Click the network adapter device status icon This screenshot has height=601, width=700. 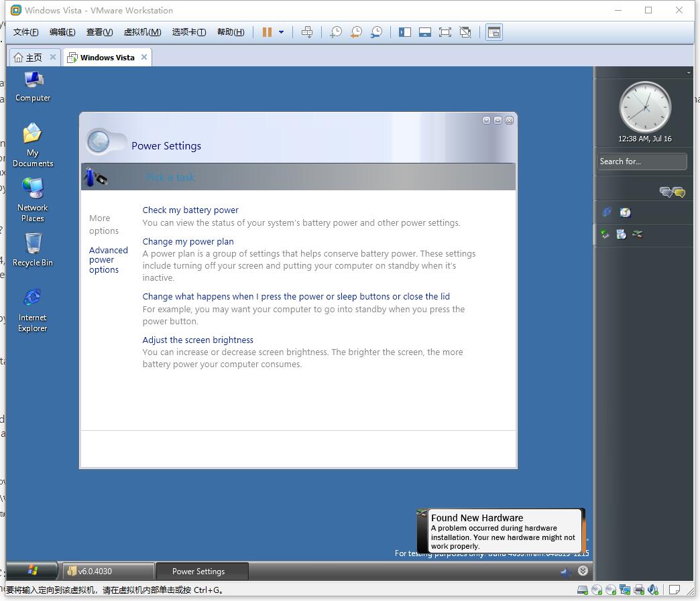click(x=625, y=590)
